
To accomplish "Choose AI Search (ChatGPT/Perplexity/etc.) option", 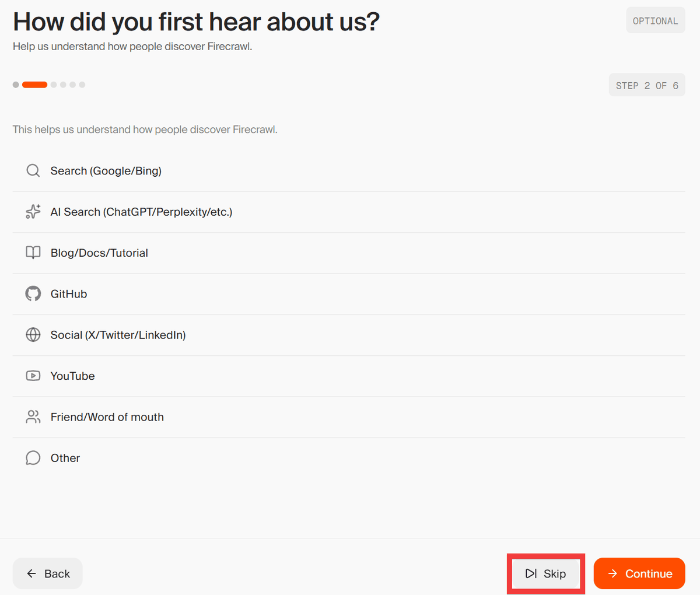I will (141, 212).
